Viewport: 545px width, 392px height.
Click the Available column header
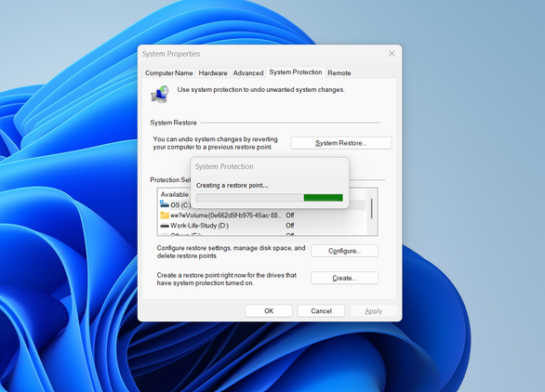coord(175,194)
